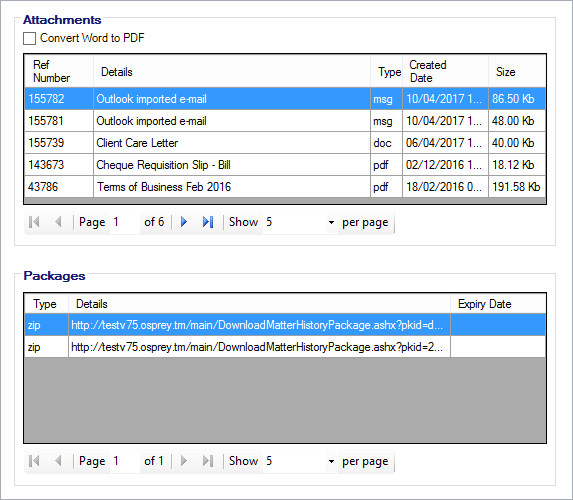
Task: Select Terms of Business Feb 2016 row
Action: pos(285,187)
